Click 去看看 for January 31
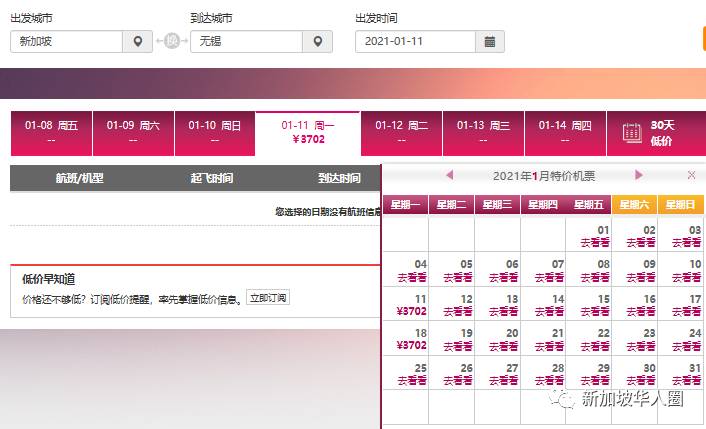The image size is (706, 429). point(687,381)
